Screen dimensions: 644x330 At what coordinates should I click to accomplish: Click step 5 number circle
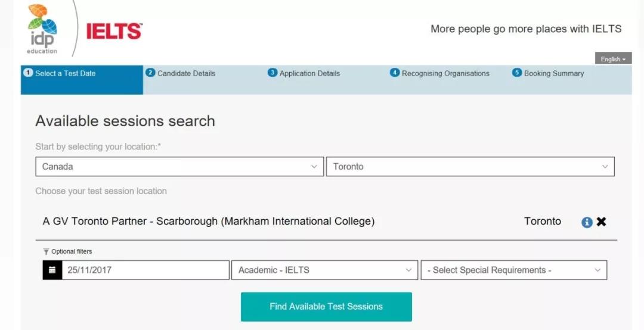coord(516,73)
